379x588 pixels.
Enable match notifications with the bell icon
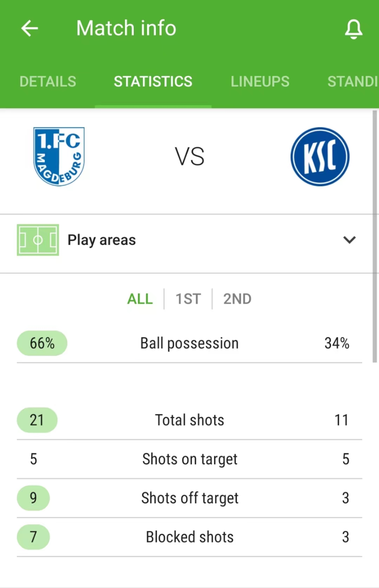[x=353, y=29]
